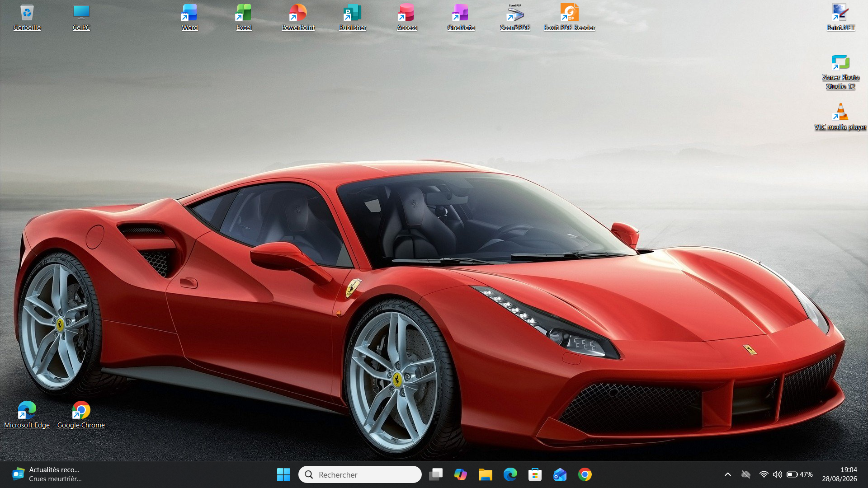
Task: Select the Publisher desktop shortcut
Action: (x=353, y=18)
